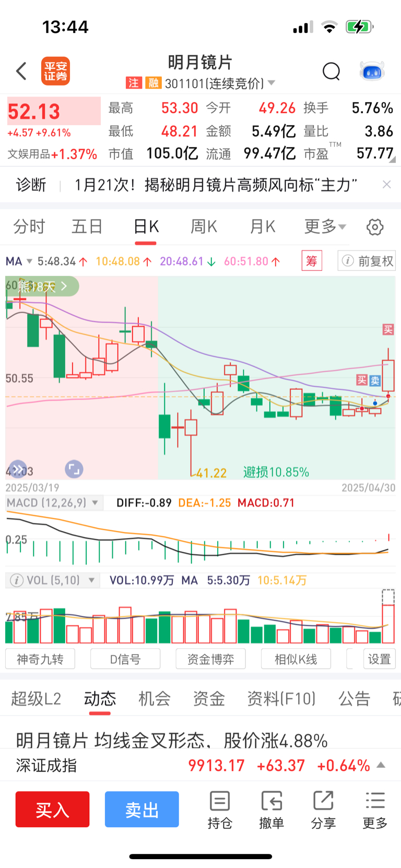The width and height of the screenshot is (401, 868).
Task: Expand the 更多 chart period dropdown
Action: (325, 227)
